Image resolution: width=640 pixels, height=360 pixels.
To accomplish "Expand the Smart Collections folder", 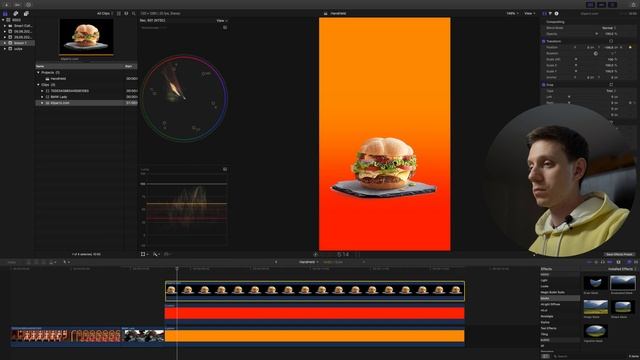I will (5, 26).
